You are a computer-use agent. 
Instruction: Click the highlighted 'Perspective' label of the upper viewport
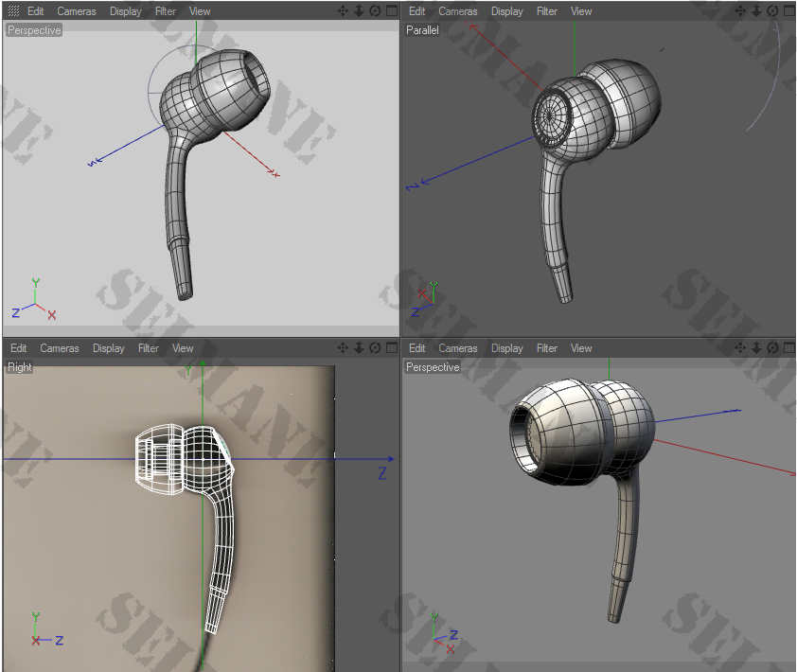click(34, 30)
